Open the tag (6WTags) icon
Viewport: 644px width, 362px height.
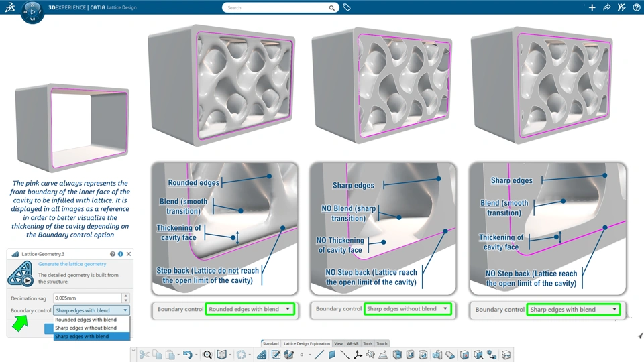347,7
